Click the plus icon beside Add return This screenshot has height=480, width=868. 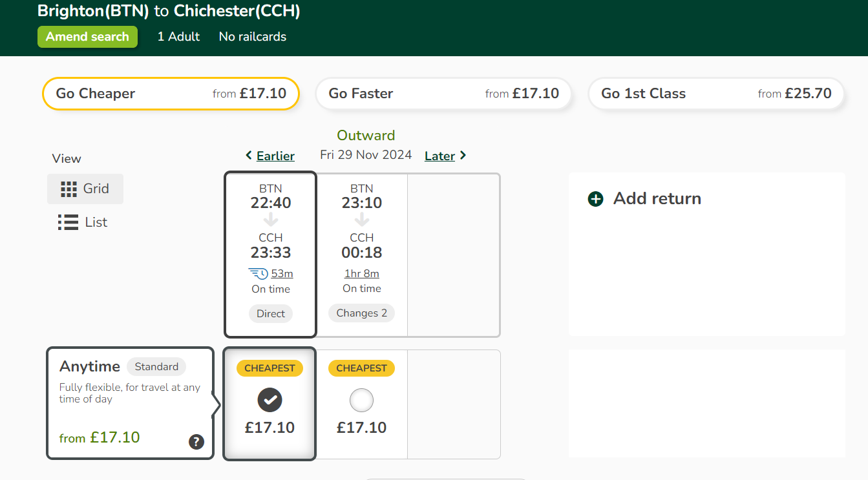(595, 199)
